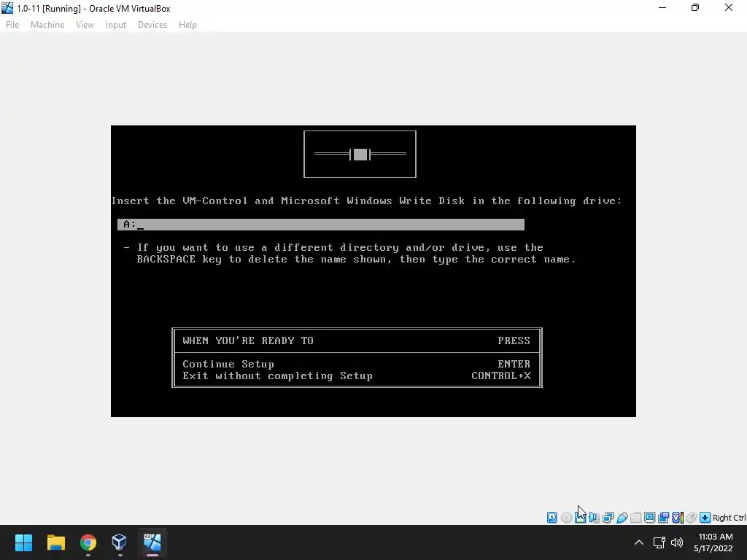Click the A: drive input field

[x=321, y=225]
